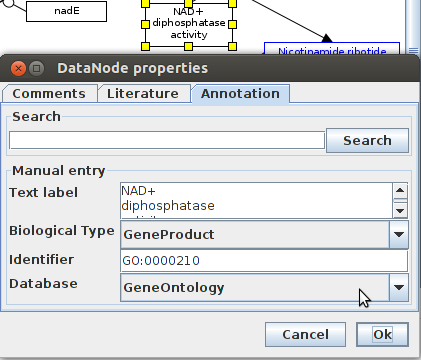The height and width of the screenshot is (360, 421).
Task: Close the DataNode properties dialog
Action: click(x=18, y=69)
